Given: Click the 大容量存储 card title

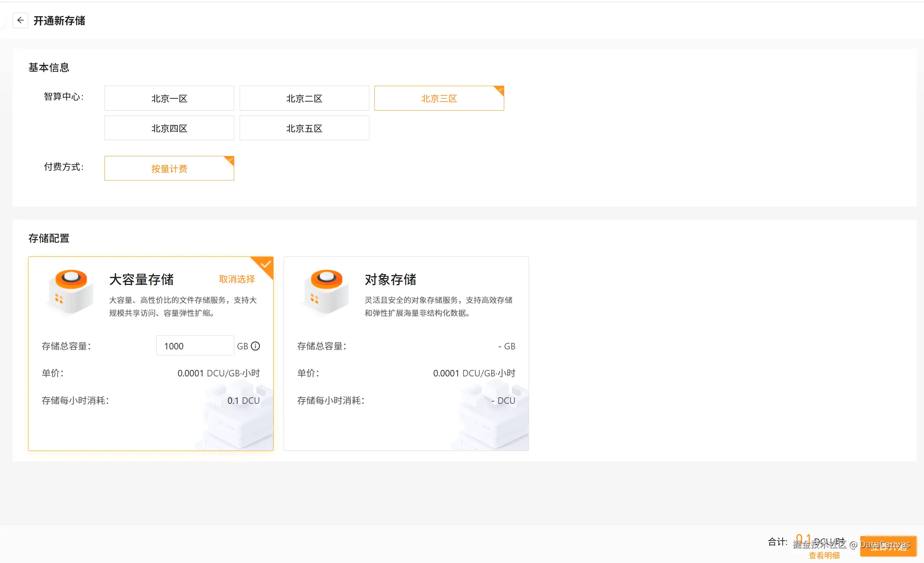Looking at the screenshot, I should coord(141,280).
